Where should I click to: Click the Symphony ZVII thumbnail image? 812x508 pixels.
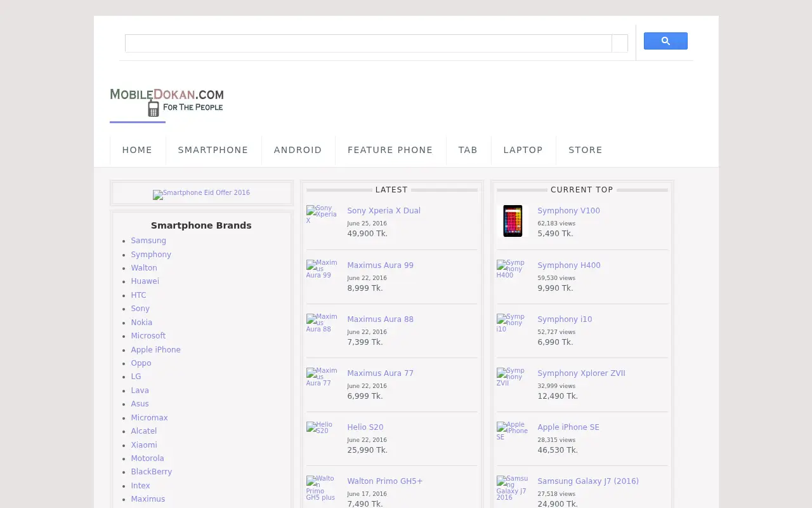coord(511,377)
